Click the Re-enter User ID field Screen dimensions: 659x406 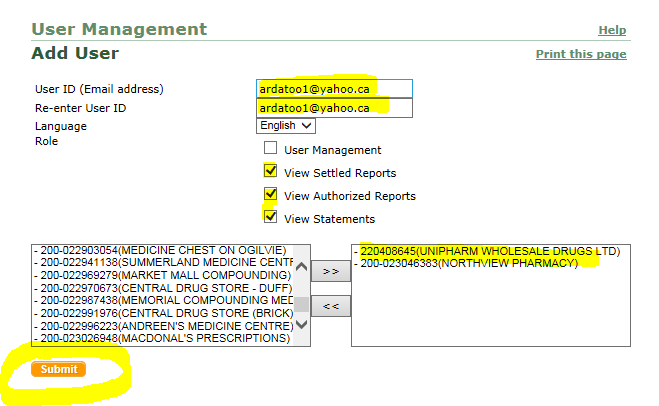(x=335, y=108)
